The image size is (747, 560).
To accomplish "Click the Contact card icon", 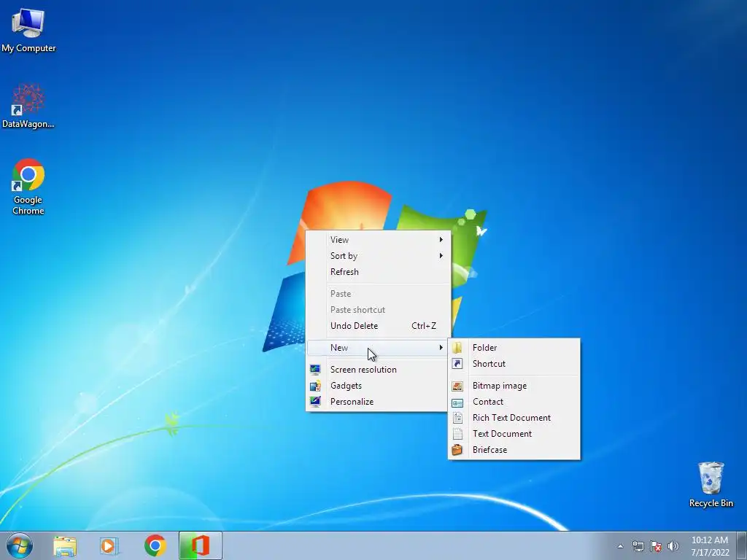I will click(457, 402).
